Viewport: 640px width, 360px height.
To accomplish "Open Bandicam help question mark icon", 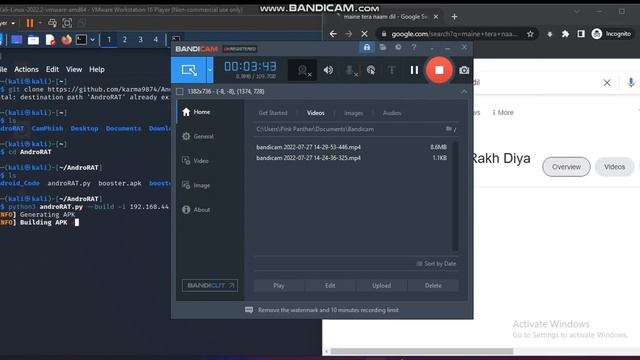I will click(413, 48).
